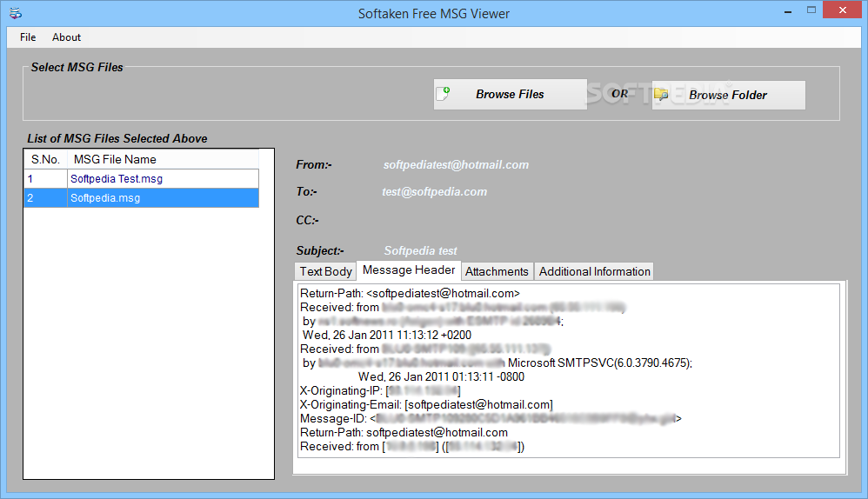This screenshot has width=868, height=499.
Task: Click the subject text Softpedia test
Action: click(x=421, y=251)
